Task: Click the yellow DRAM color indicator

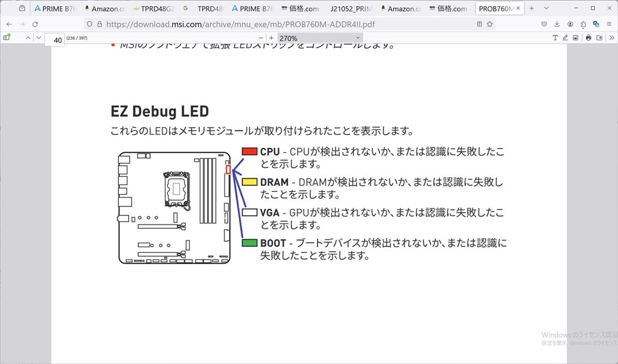Action: [x=249, y=182]
